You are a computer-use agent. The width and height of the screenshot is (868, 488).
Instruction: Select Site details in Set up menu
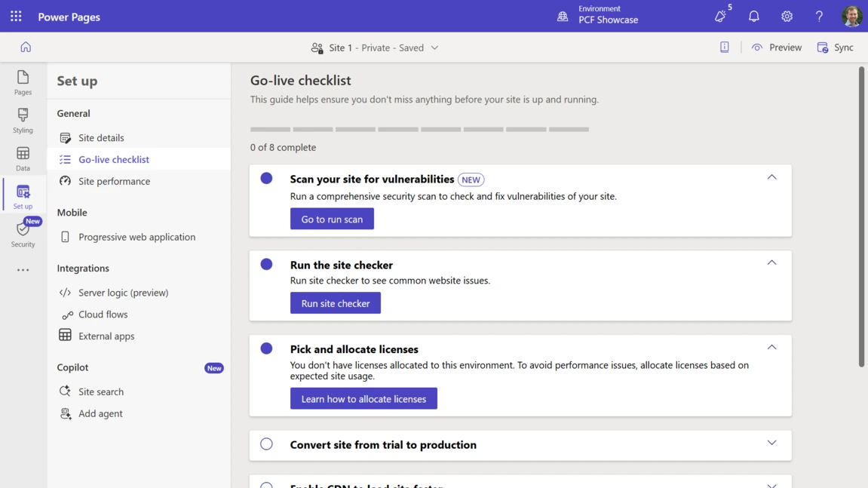point(139,137)
